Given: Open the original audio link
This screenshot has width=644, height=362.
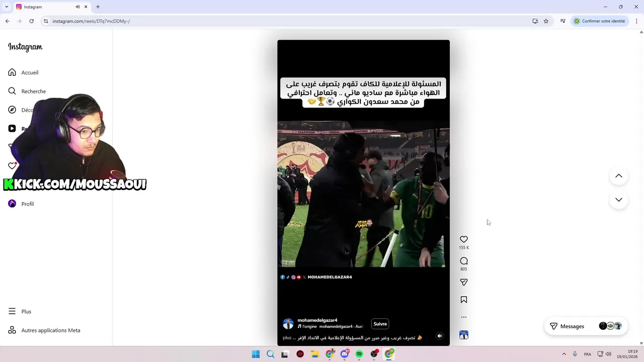Looking at the screenshot, I should point(330,327).
